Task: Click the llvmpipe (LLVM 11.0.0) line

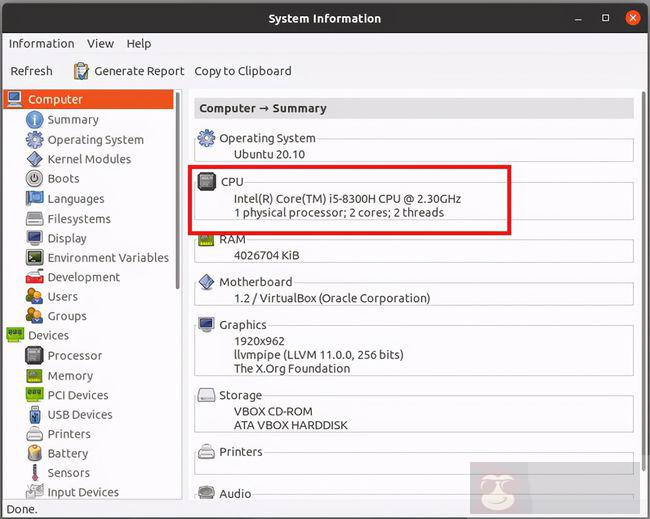Action: pyautogui.click(x=319, y=355)
